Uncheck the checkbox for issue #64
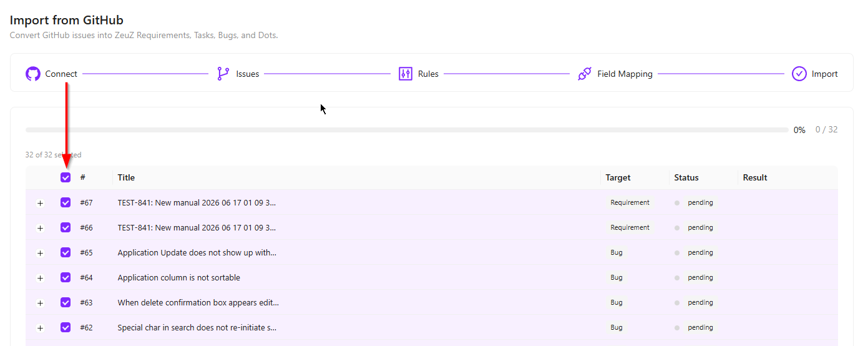This screenshot has height=346, width=868. tap(66, 277)
